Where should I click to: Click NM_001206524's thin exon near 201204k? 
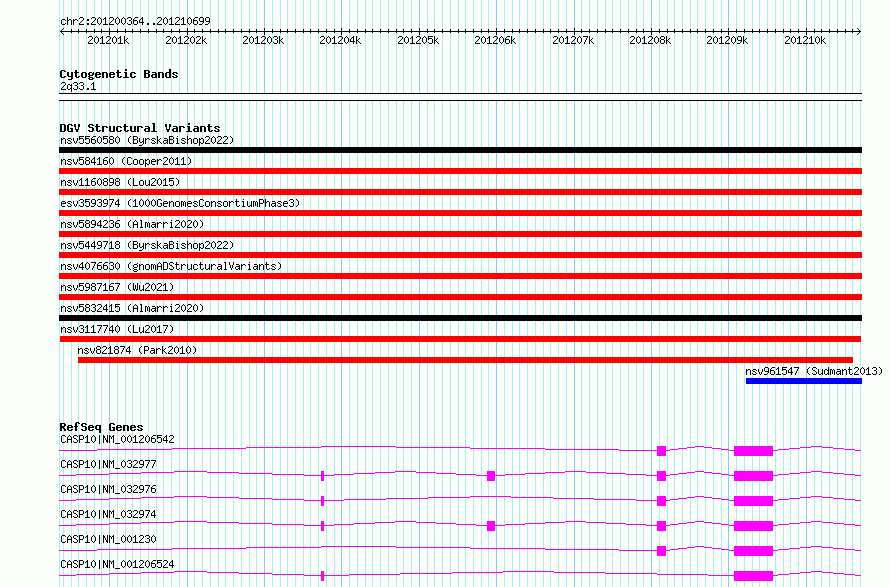pos(322,576)
